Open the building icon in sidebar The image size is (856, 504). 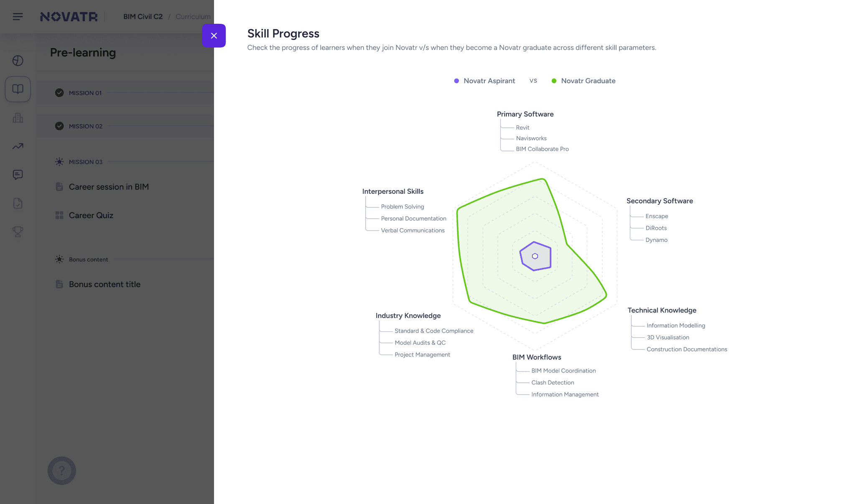pos(18,118)
